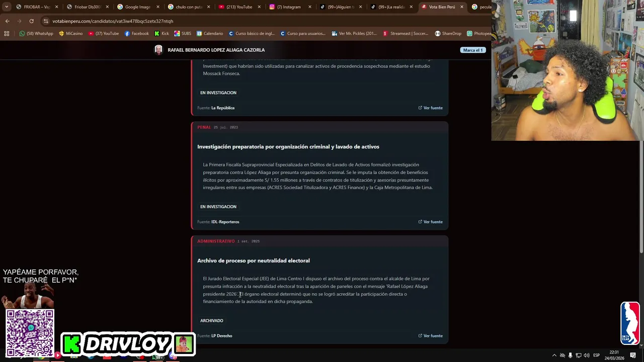This screenshot has width=644, height=362.
Task: Switch to the (213) YouTube tab
Action: point(238,7)
